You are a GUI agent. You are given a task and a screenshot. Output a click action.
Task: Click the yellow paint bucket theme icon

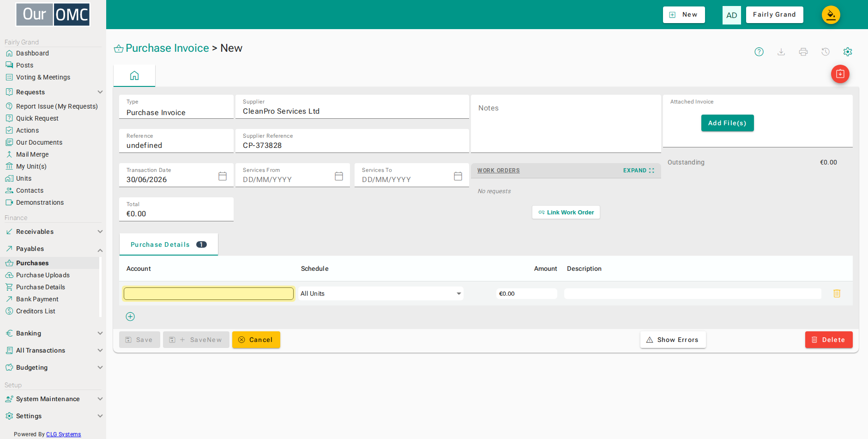831,15
